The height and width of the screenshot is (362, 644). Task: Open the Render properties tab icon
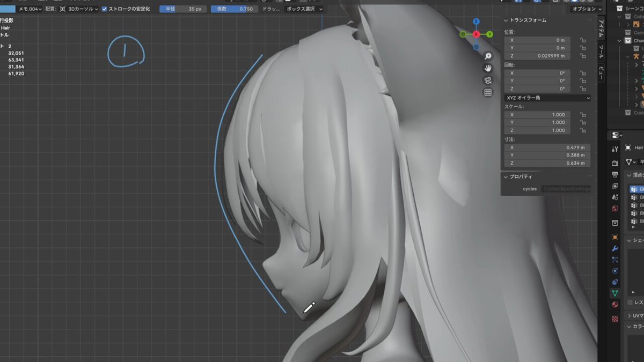point(615,162)
